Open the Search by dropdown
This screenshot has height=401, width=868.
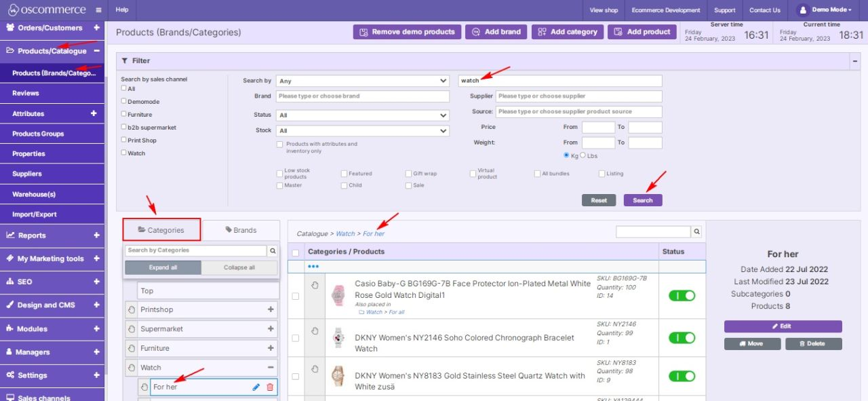click(363, 81)
